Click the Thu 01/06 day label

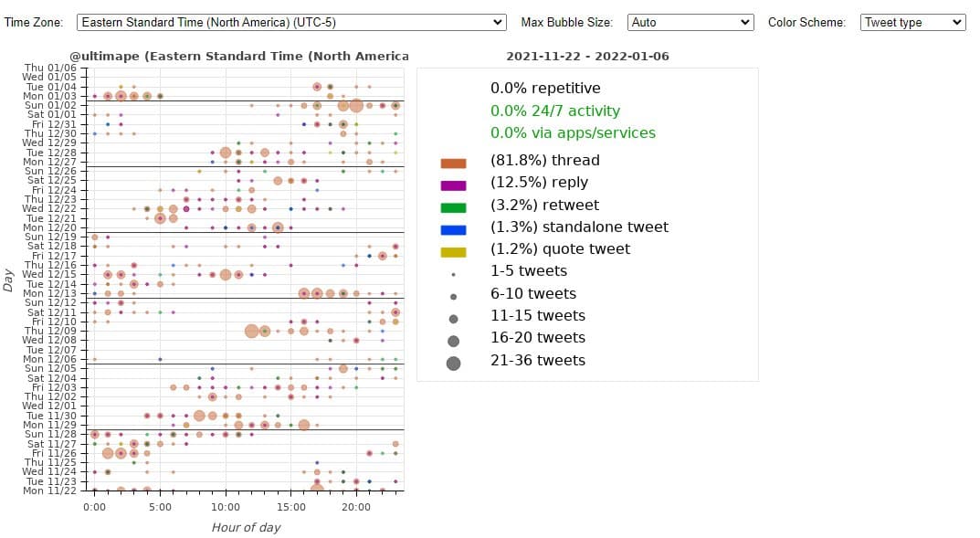pyautogui.click(x=52, y=68)
